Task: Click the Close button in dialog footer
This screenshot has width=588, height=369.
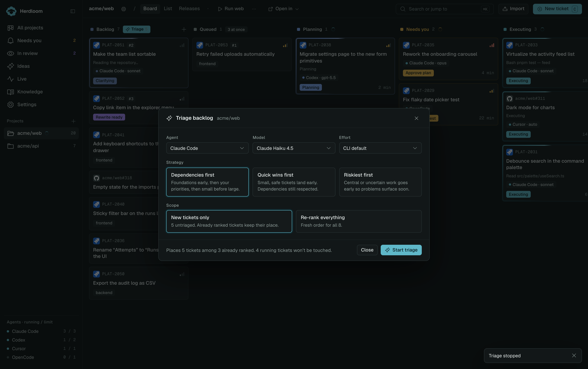Action: [x=367, y=250]
